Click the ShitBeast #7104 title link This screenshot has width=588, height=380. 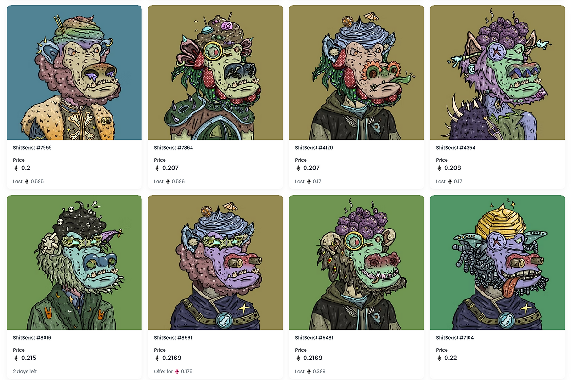coord(455,338)
